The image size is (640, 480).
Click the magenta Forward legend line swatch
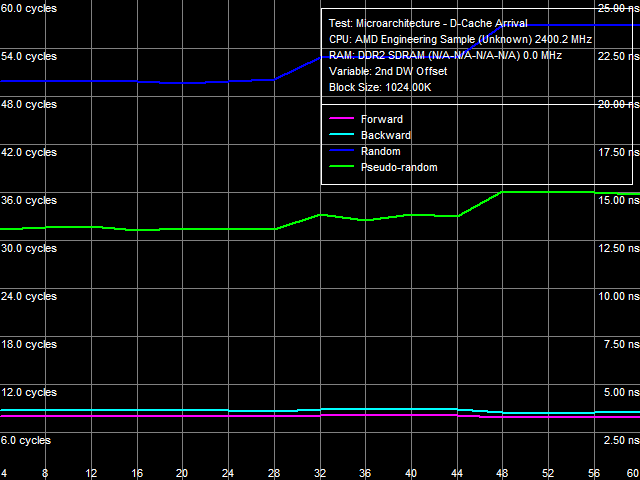point(341,120)
